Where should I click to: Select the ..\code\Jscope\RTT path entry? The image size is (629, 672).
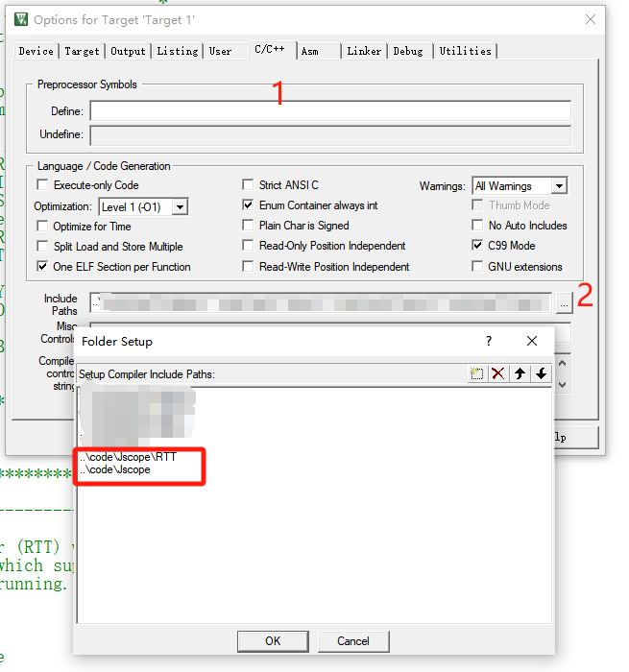click(x=129, y=457)
